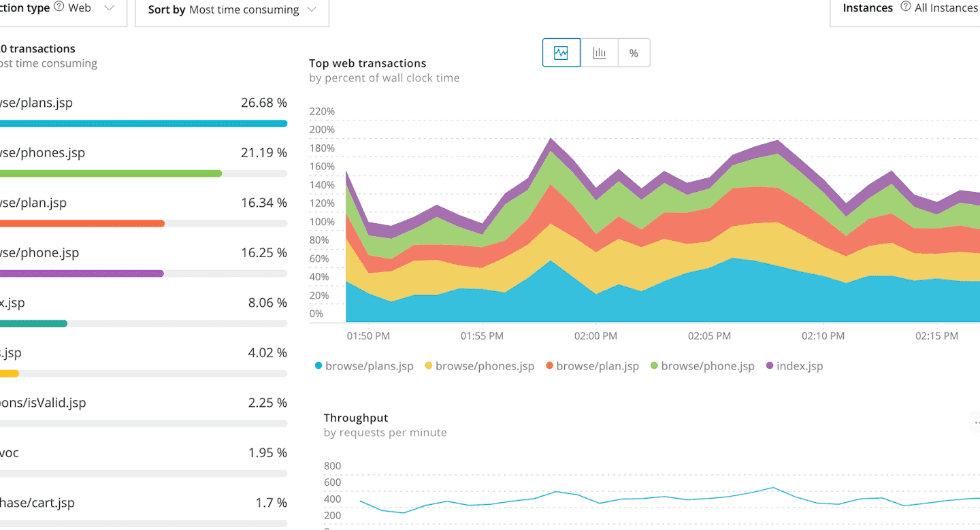Click the purple phone.jsp progress bar

(82, 274)
